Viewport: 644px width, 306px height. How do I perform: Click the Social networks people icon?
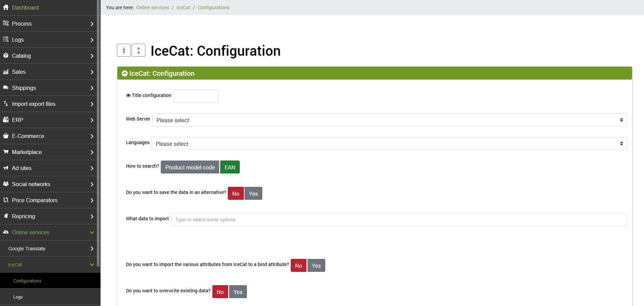(x=5, y=184)
